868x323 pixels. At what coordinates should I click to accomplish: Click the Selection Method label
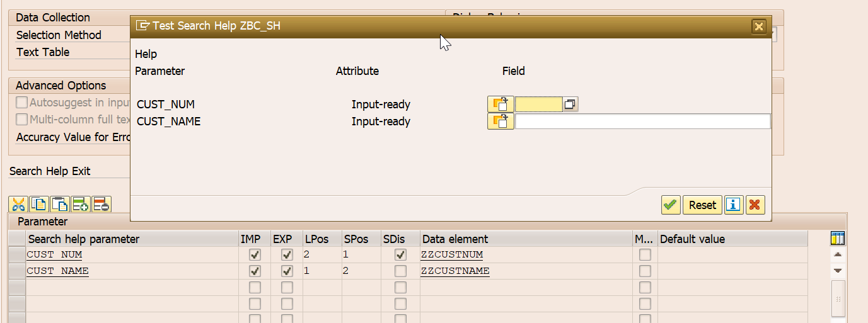click(59, 35)
